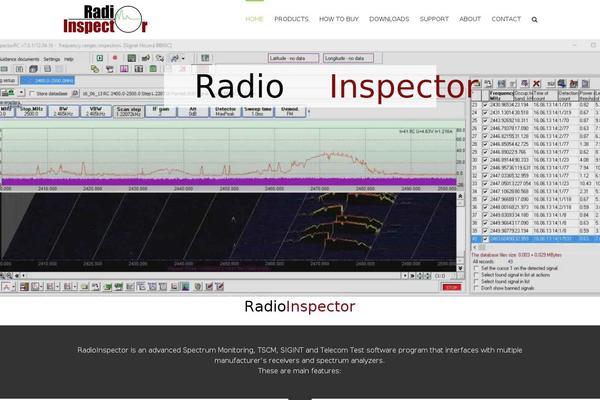Open the ABOUT nav item
This screenshot has width=600, height=400.
coord(470,19)
